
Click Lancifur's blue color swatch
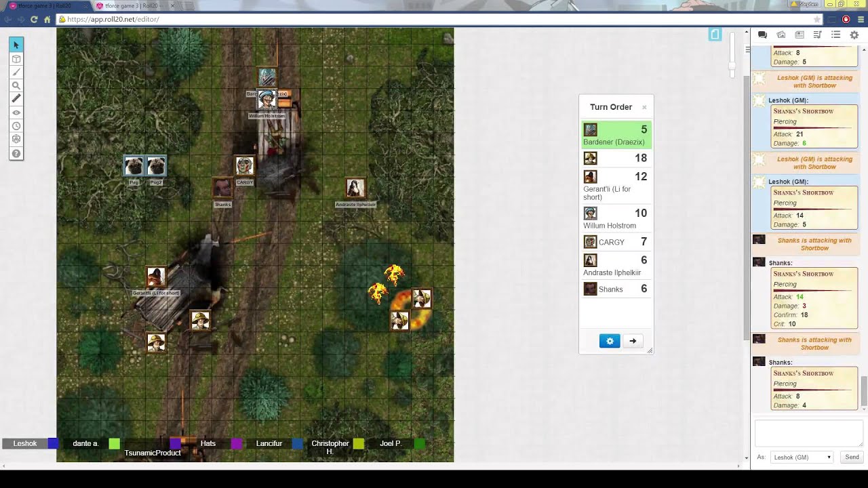coord(297,443)
